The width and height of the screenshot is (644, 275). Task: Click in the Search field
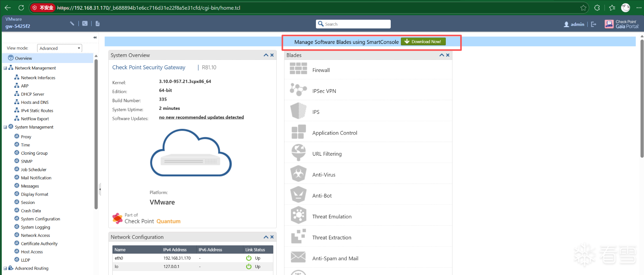[x=353, y=24]
